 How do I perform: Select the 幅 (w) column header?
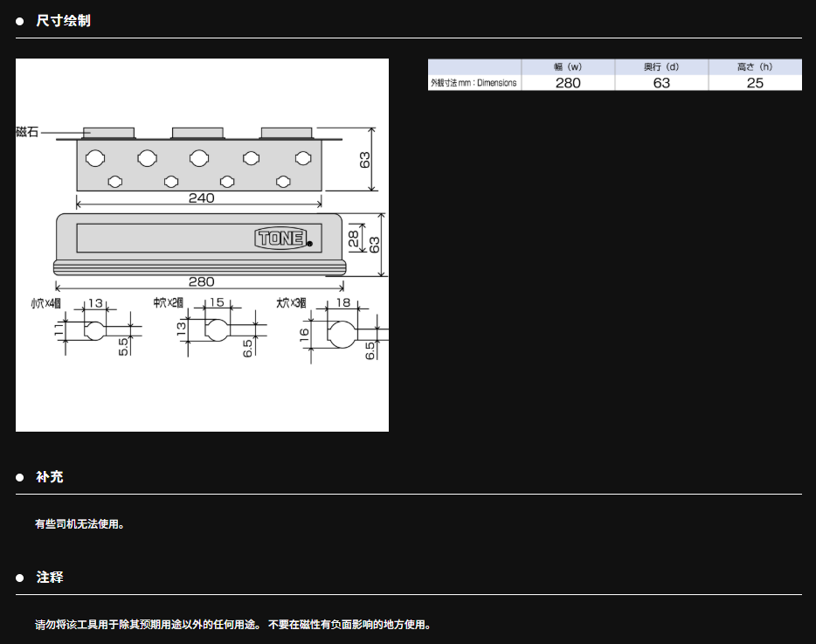[x=568, y=66]
